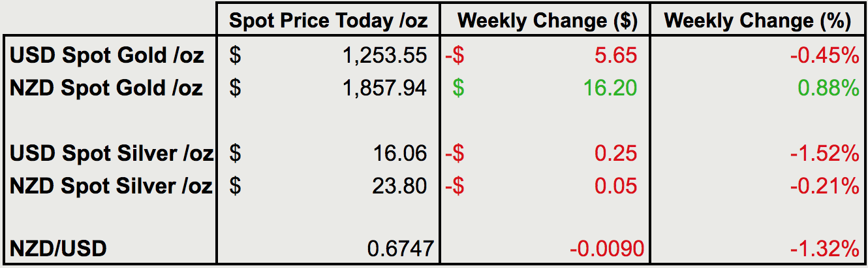This screenshot has height=268, width=868.
Task: Select the -1.32% NZD/USD change cell
Action: click(x=824, y=248)
